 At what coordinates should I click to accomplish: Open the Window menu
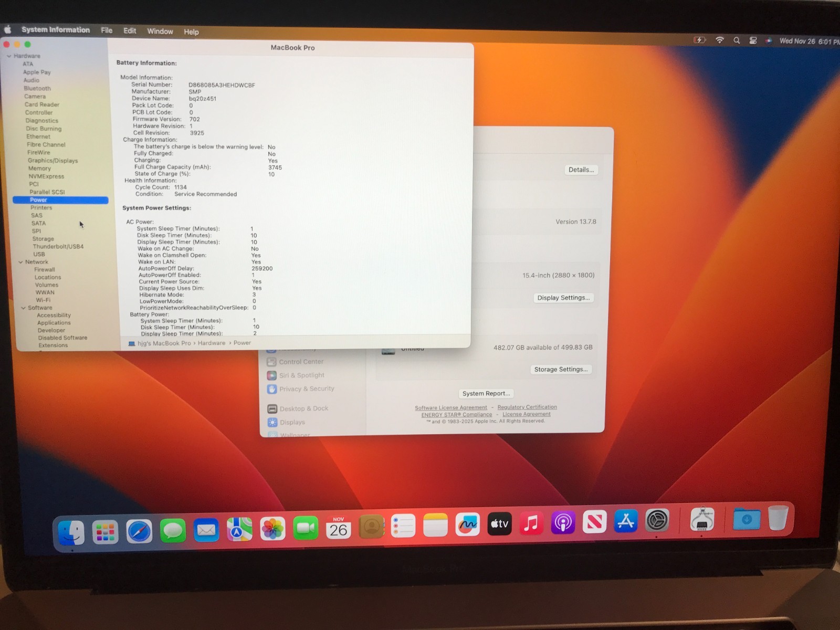[x=160, y=31]
